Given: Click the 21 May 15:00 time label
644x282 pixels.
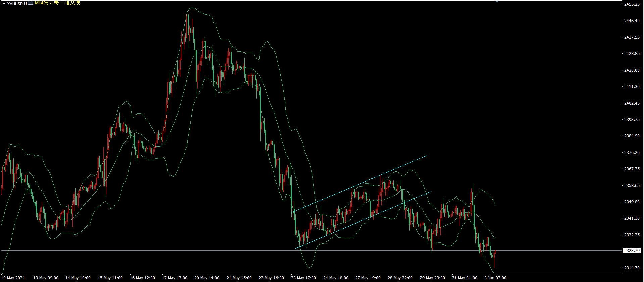Looking at the screenshot, I should click(239, 278).
